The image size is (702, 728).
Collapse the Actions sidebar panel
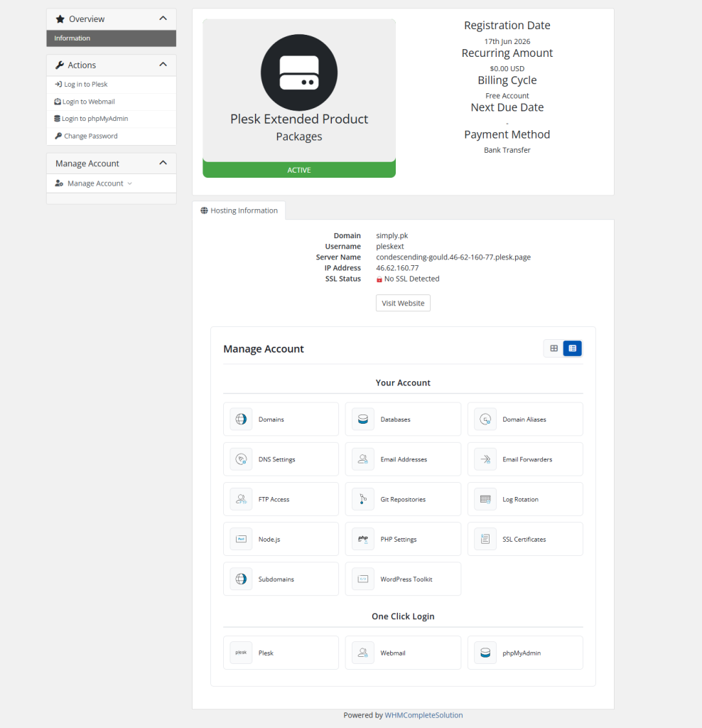click(163, 65)
